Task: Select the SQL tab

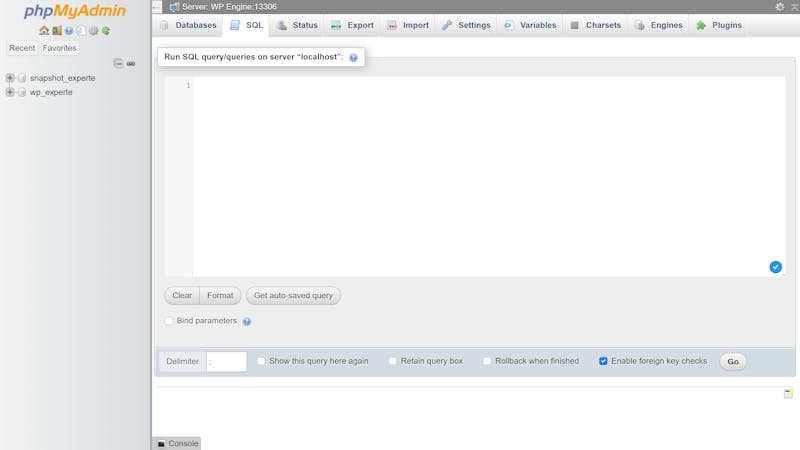Action: [x=246, y=26]
